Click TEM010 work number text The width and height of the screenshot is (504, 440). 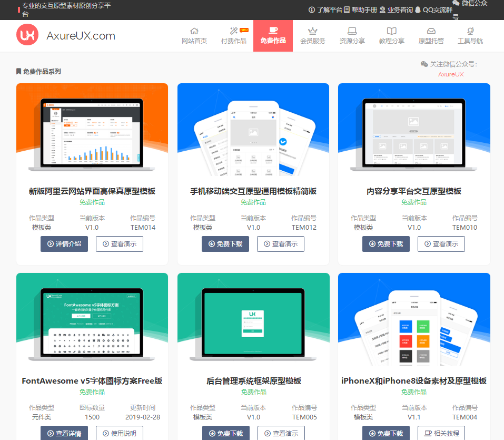click(465, 228)
